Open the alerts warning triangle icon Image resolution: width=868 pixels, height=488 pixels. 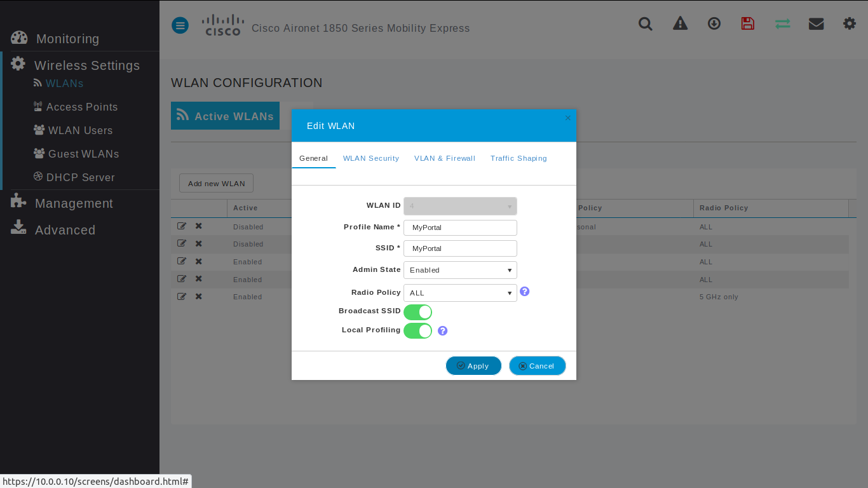[680, 24]
